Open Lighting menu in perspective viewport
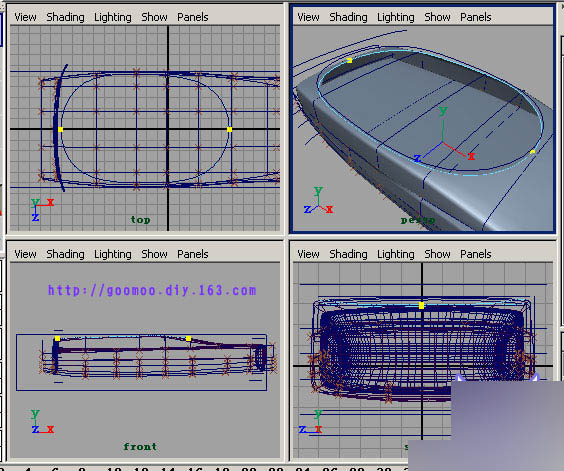The width and height of the screenshot is (564, 471). click(396, 17)
